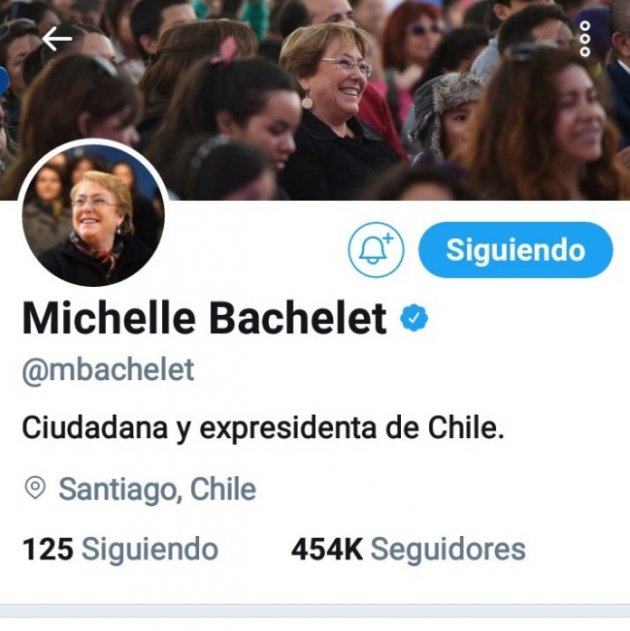Tap the word Seguidores
The width and height of the screenshot is (630, 631).
click(x=448, y=549)
